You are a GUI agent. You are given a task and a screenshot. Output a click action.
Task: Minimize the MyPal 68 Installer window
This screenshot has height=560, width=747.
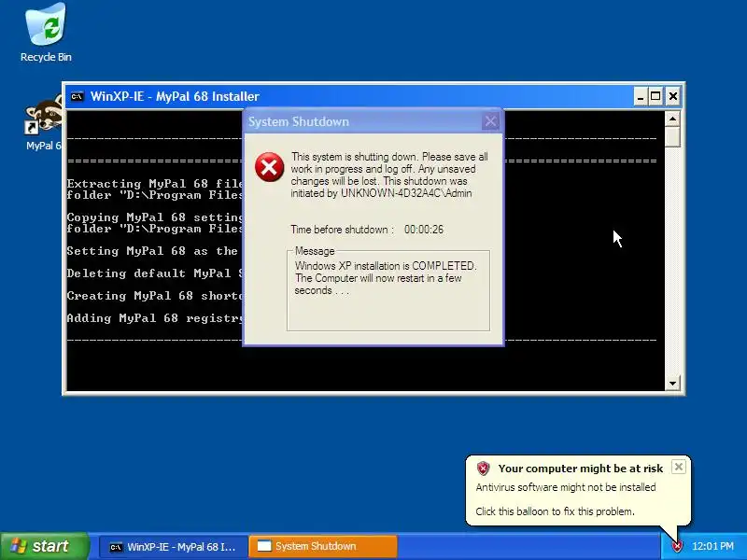(641, 97)
